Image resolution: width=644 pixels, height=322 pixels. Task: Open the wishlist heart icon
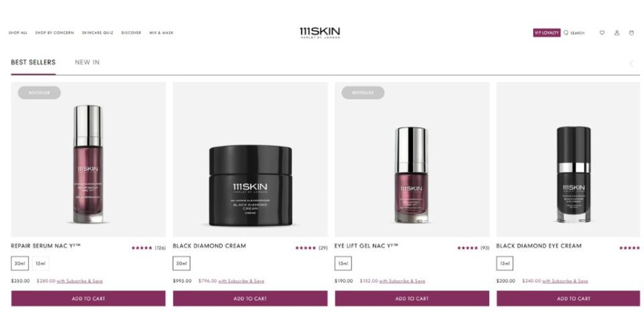point(602,33)
